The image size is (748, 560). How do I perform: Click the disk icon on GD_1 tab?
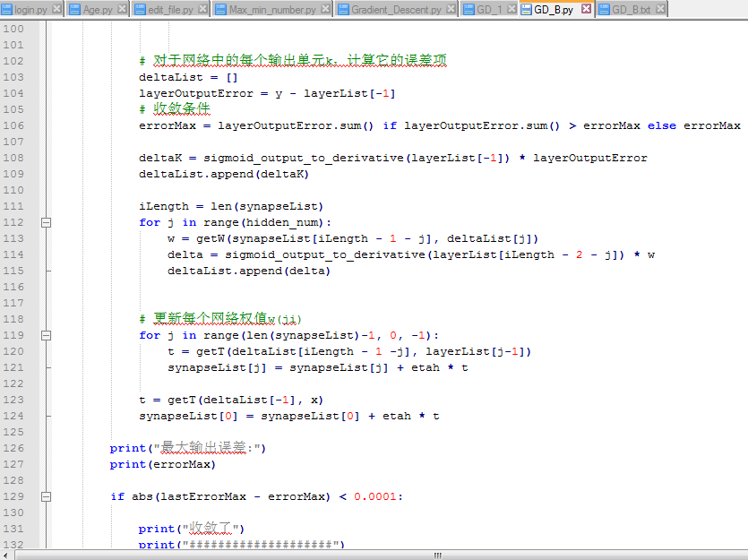click(469, 10)
